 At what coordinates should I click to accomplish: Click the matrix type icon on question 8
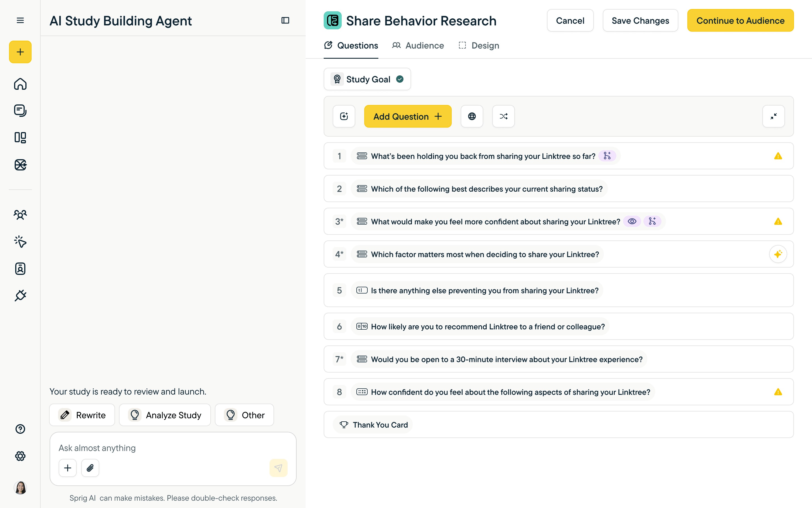pos(362,392)
